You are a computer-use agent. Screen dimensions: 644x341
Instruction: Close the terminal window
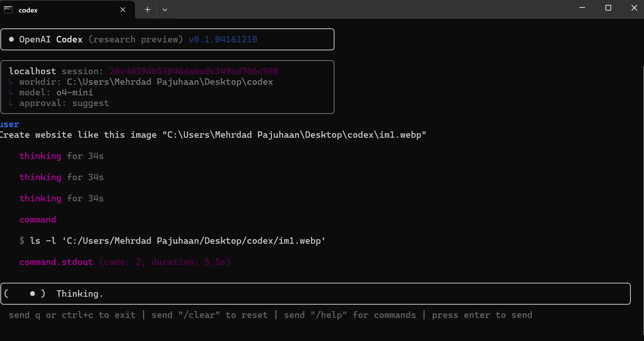click(x=634, y=8)
